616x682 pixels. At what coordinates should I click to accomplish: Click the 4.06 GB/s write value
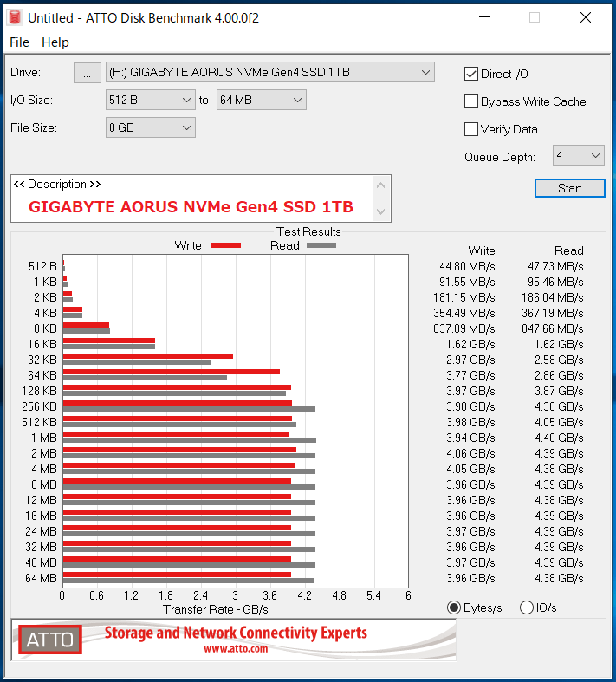click(x=470, y=453)
